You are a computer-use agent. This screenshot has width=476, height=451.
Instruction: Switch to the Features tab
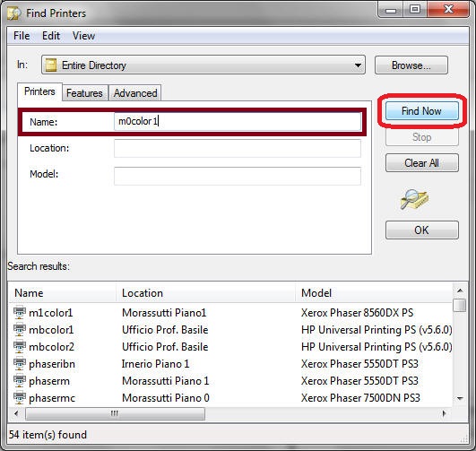click(84, 93)
